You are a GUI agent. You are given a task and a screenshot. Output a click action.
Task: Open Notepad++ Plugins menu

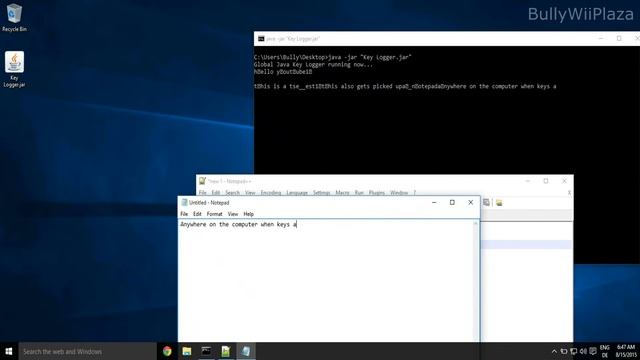click(377, 193)
